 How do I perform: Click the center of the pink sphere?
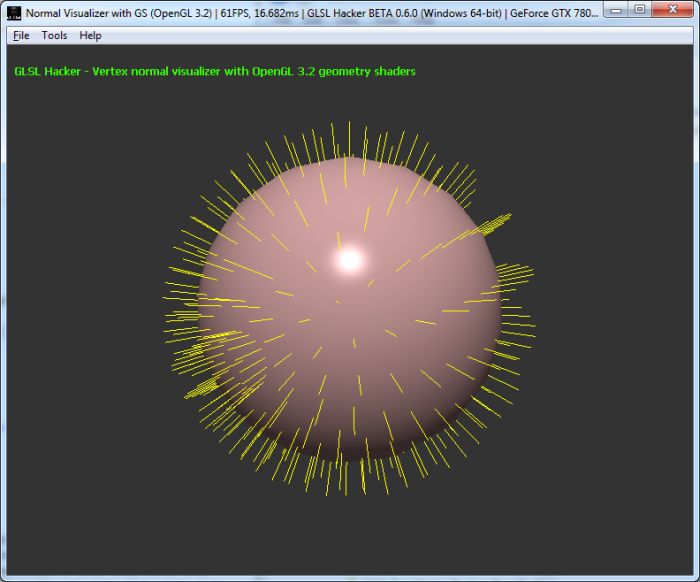348,310
